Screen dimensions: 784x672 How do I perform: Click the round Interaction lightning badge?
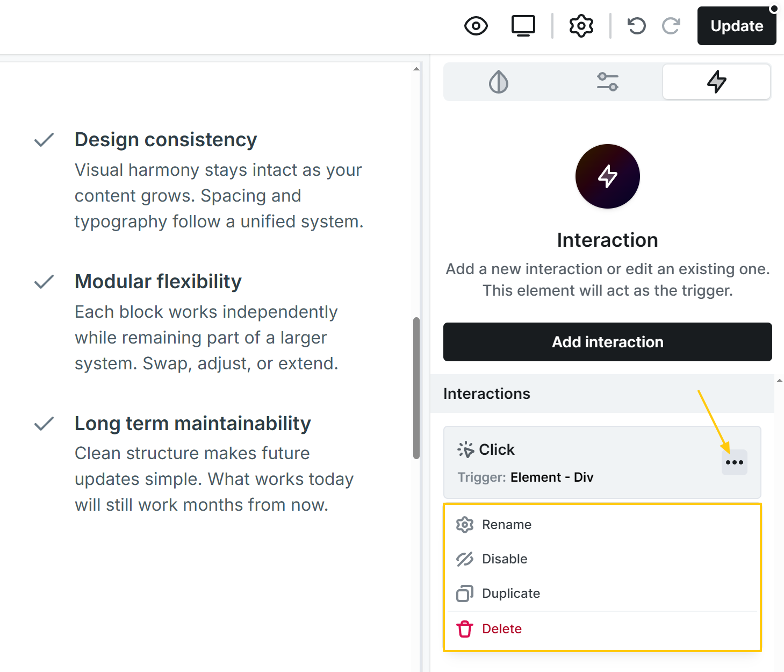click(607, 176)
